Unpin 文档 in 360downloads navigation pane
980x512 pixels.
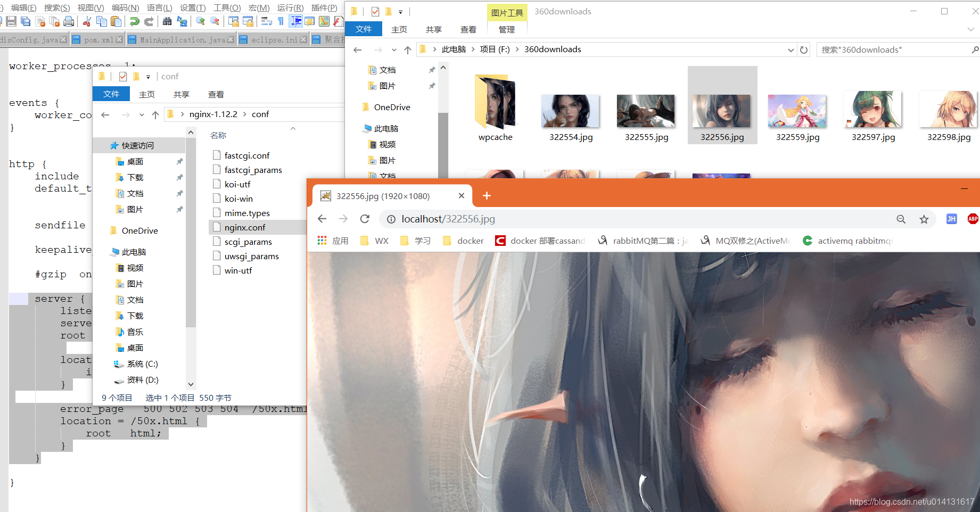432,70
